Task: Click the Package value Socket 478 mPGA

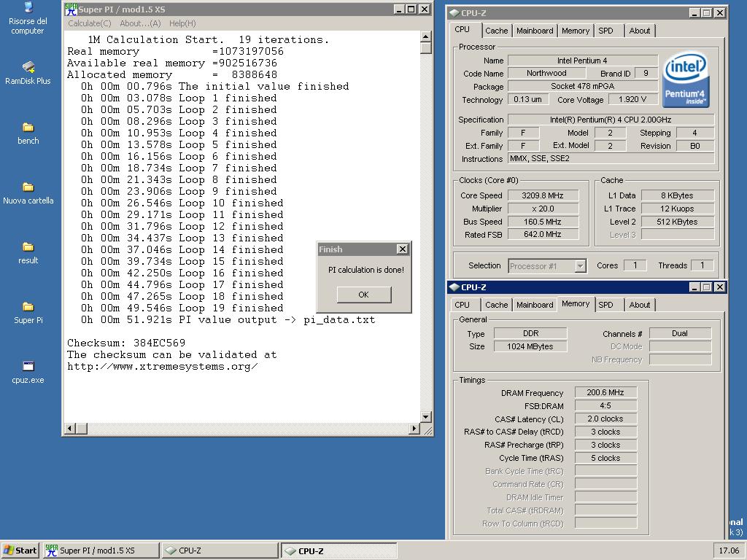Action: pos(583,86)
